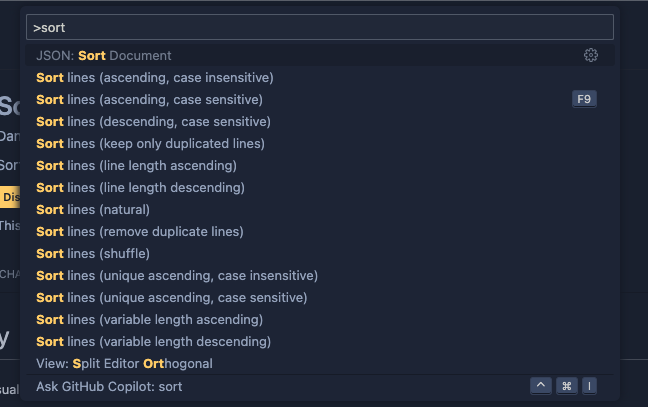Select Sort lines (keep only duplicated lines)
Viewport: 648px width, 407px height.
tap(150, 143)
